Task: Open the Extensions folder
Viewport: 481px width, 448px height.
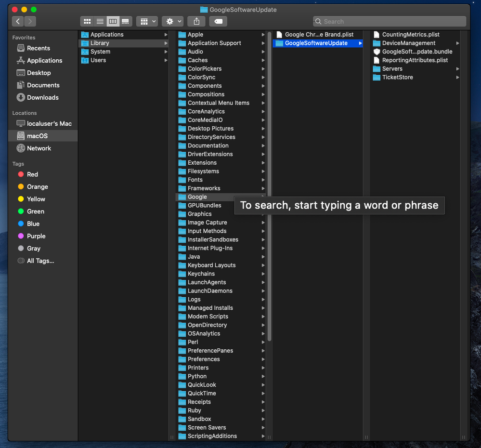Action: (221, 163)
